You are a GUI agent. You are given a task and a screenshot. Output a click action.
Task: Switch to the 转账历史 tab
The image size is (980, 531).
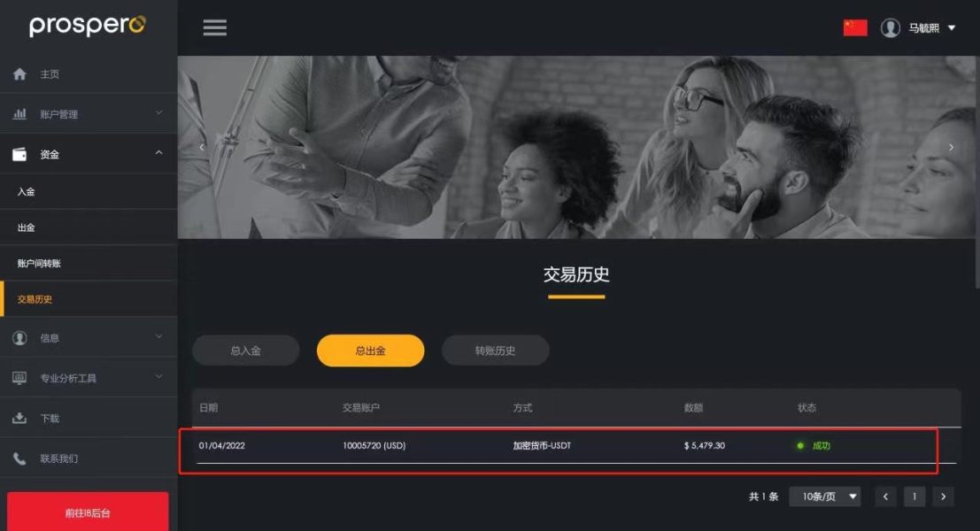(495, 350)
